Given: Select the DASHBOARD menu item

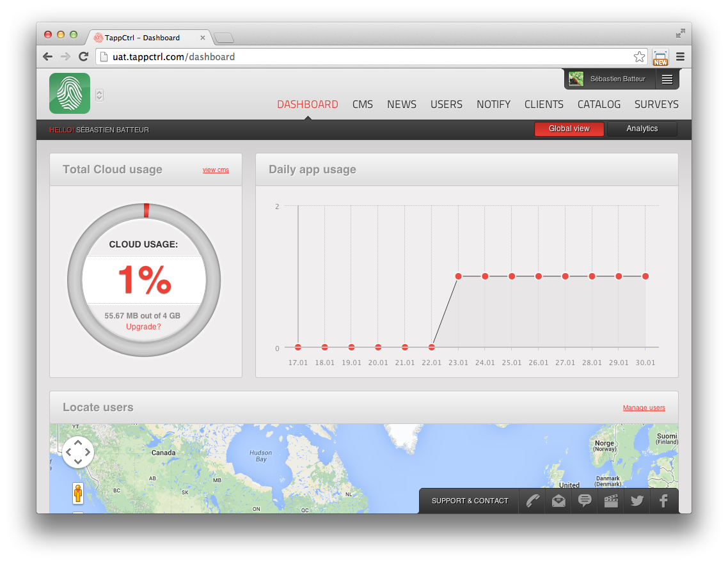Looking at the screenshot, I should [x=307, y=104].
